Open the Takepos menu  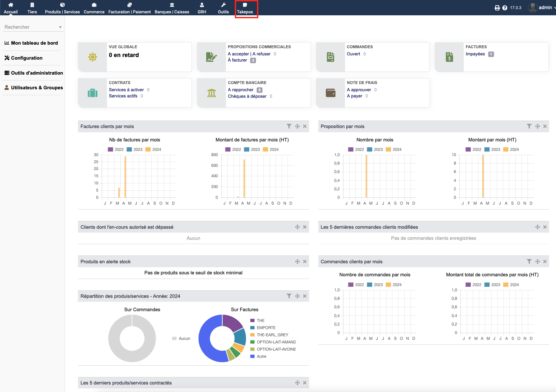(245, 8)
